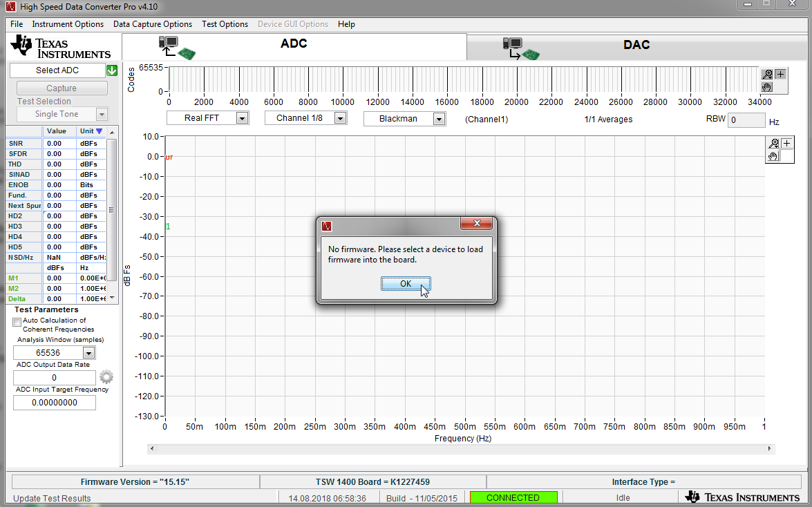Open Data Capture Options menu

[153, 24]
